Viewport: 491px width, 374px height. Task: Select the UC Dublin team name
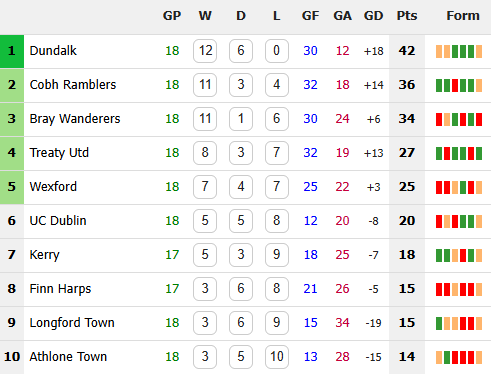point(58,221)
